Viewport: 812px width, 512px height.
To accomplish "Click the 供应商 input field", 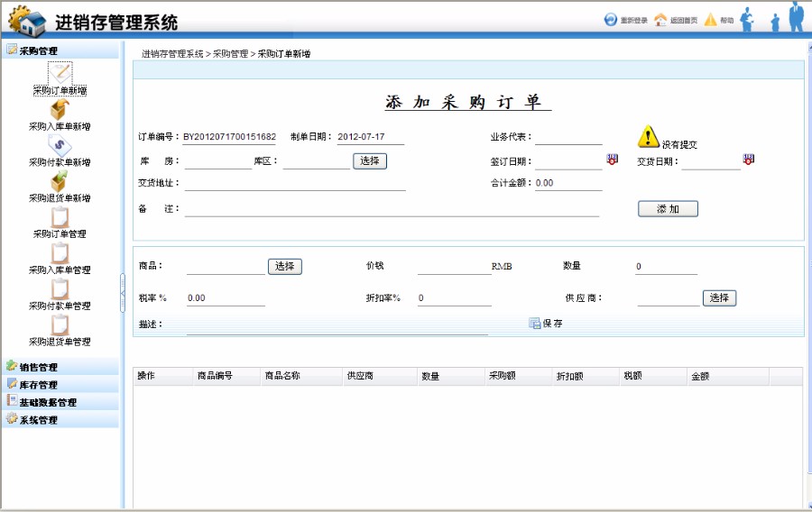I will pyautogui.click(x=669, y=298).
